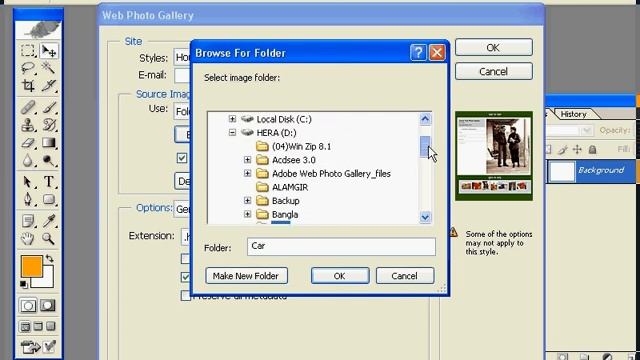Expand the Backup folder
Viewport: 640px width, 360px height.
248,201
